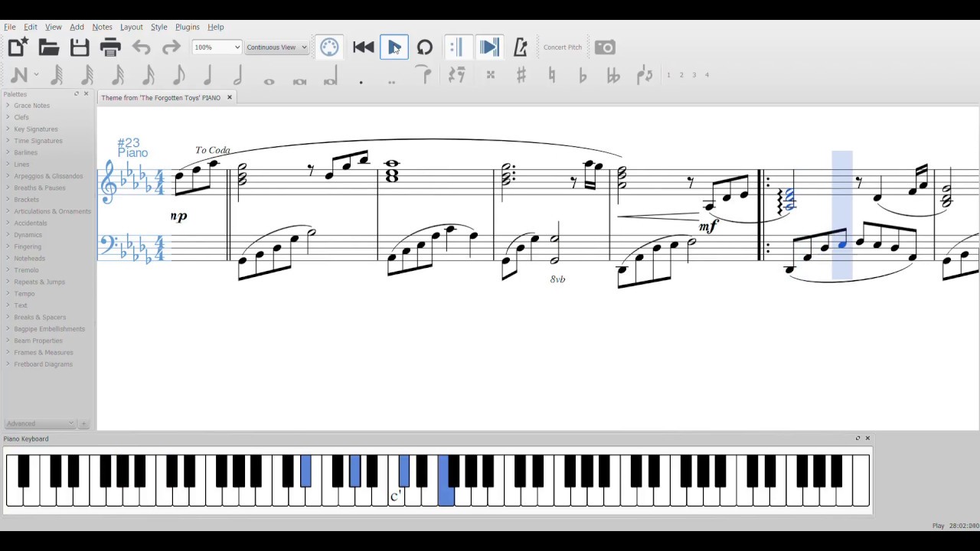Toggle the metronome

[x=521, y=47]
